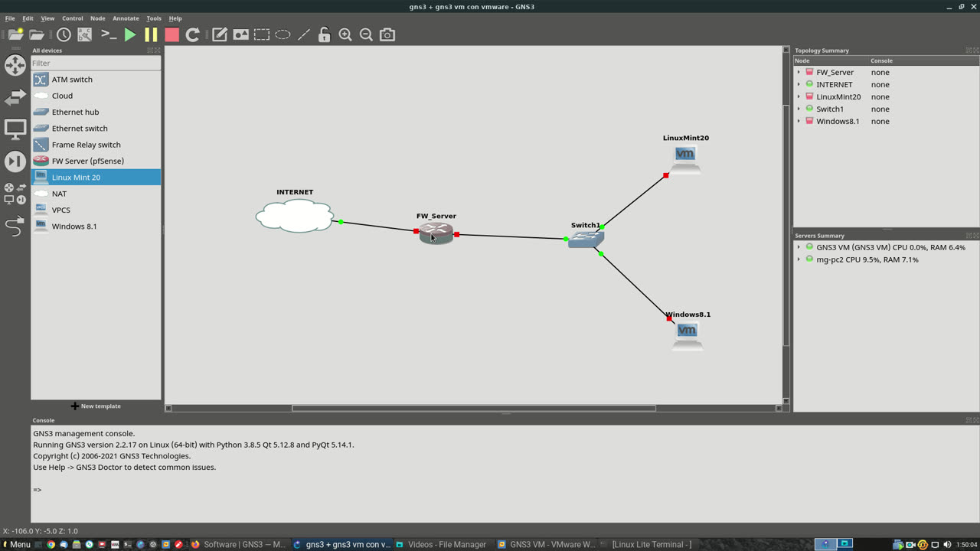The image size is (980, 551).
Task: Open console connect to all nodes
Action: click(x=109, y=34)
